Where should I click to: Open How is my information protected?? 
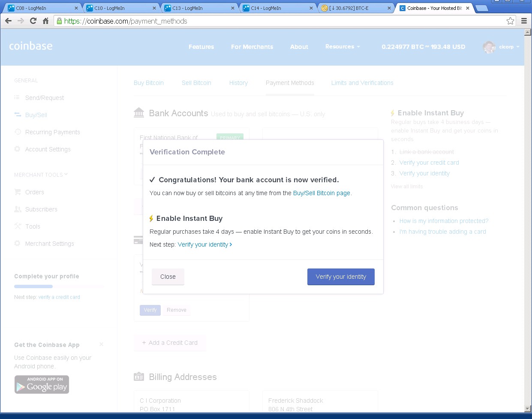pos(444,221)
